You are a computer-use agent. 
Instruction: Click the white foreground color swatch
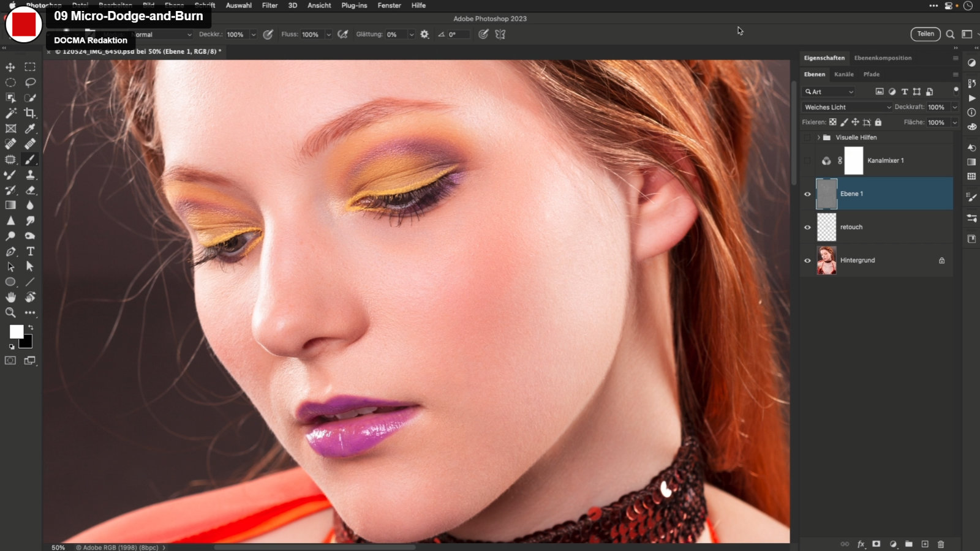(16, 331)
